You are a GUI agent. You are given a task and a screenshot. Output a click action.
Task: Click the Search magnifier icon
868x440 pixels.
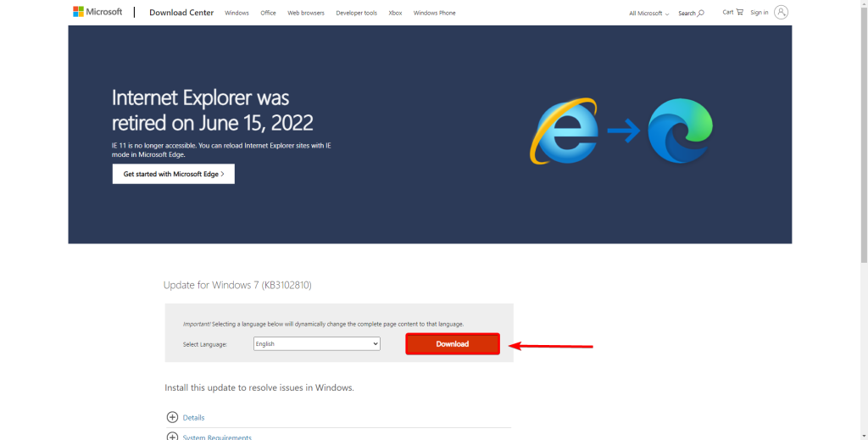tap(701, 13)
